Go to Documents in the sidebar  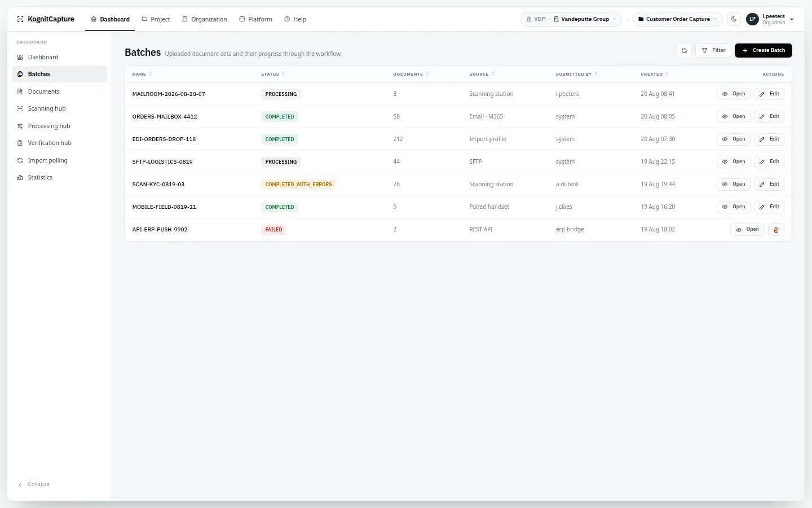coord(60,91)
